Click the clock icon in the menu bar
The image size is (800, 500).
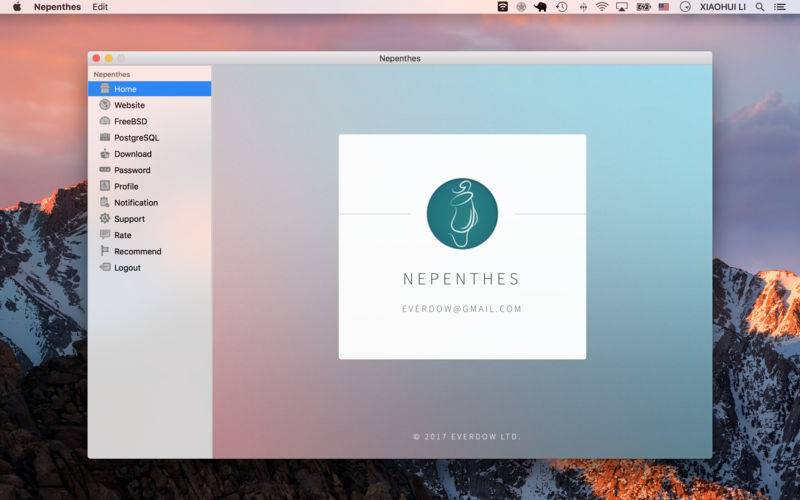[685, 7]
